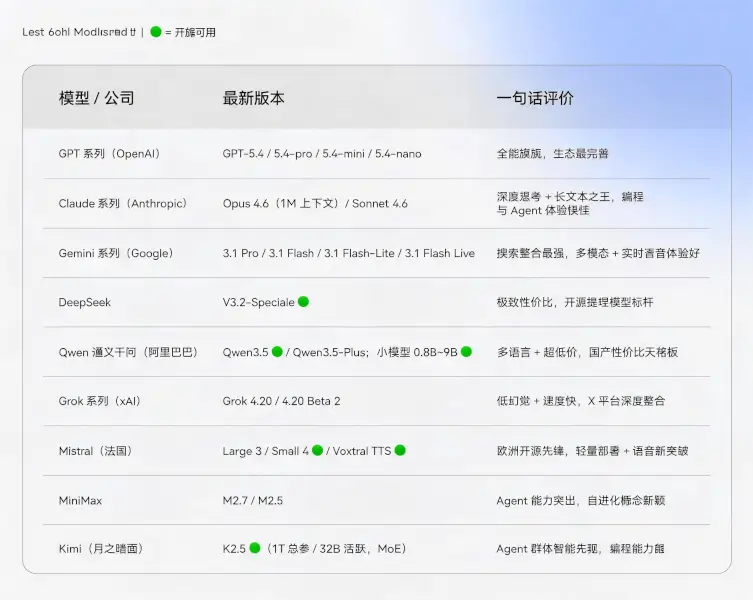Click the Grok 4.20 / 4.20 Beta 2 text
Screen dimensions: 753x600
(281, 401)
